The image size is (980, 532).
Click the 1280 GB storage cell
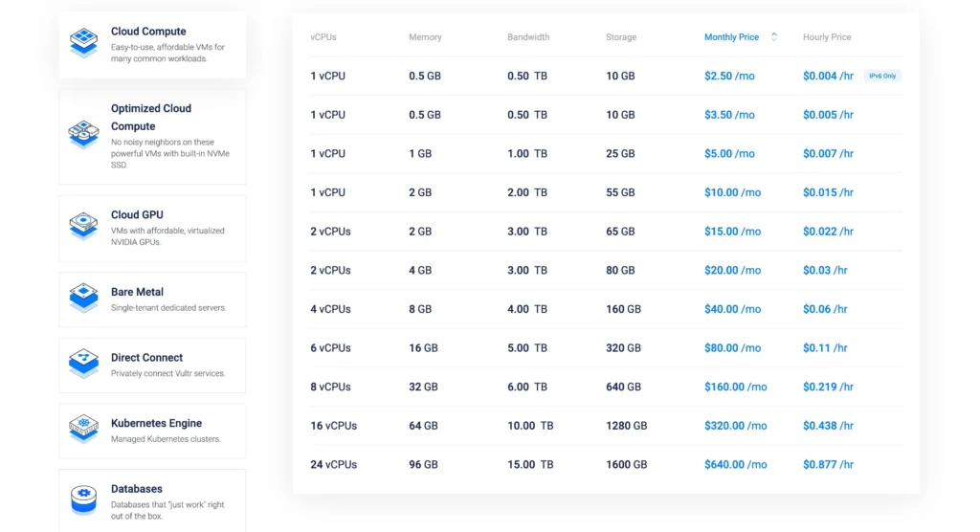pos(626,425)
